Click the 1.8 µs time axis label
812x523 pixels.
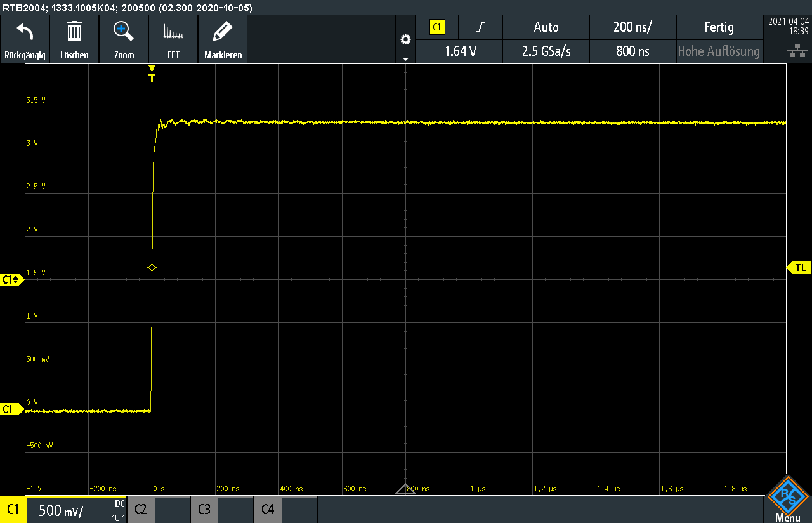(x=735, y=489)
